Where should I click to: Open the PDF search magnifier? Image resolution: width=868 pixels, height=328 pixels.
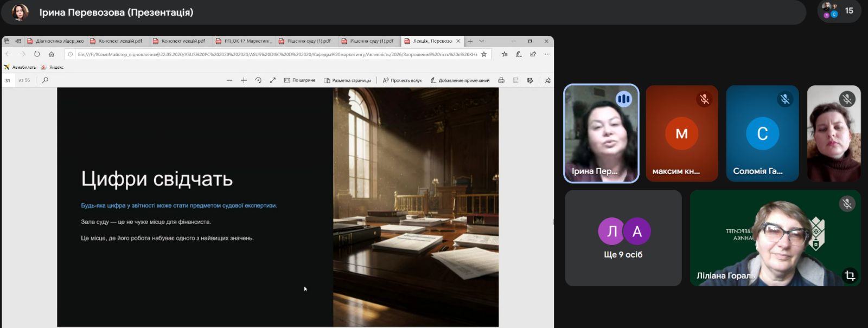coord(45,80)
